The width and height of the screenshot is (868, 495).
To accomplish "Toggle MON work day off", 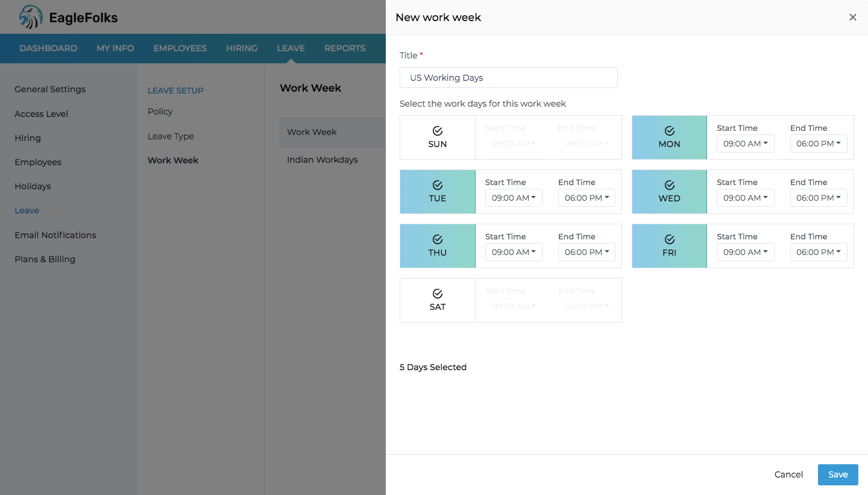I will pos(669,137).
